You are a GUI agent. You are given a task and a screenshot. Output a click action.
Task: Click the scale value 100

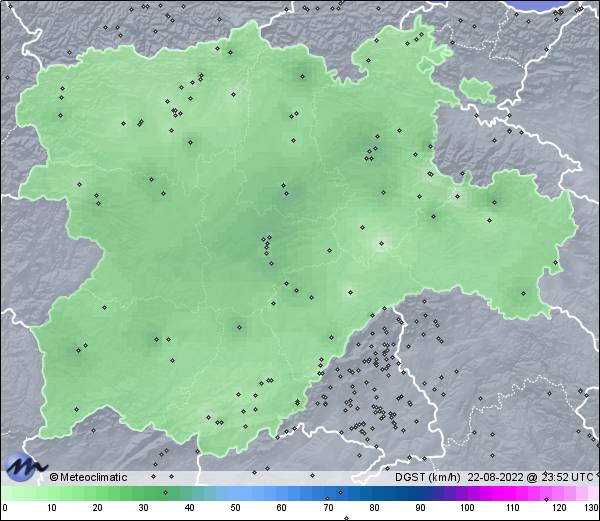click(467, 508)
